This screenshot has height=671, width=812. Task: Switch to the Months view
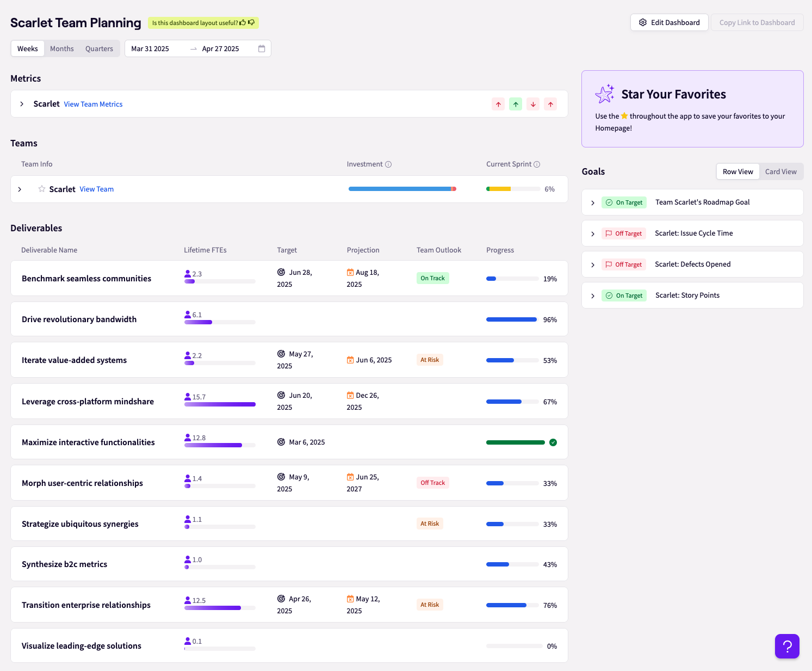click(62, 48)
